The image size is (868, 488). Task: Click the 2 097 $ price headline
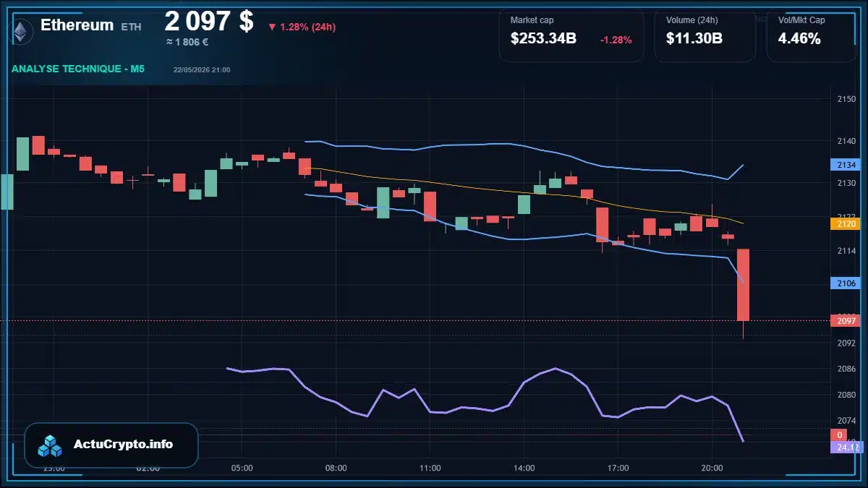pos(209,21)
